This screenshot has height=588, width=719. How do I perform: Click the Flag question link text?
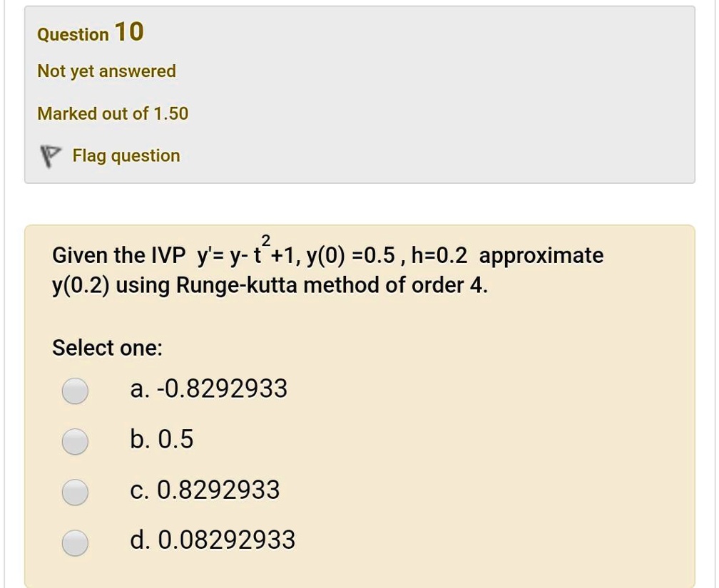click(x=126, y=155)
